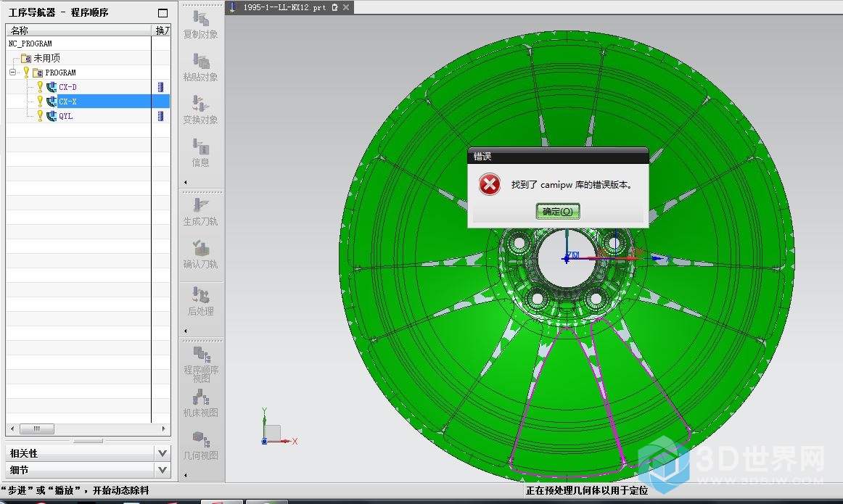Click the 生成刀轨 generate tool path icon
The image size is (843, 504).
(200, 205)
